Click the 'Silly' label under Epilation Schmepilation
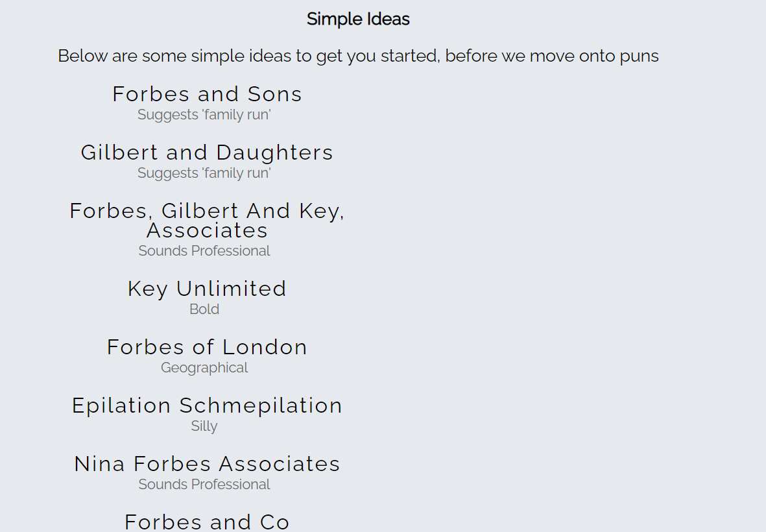Viewport: 766px width, 532px height. pos(204,426)
